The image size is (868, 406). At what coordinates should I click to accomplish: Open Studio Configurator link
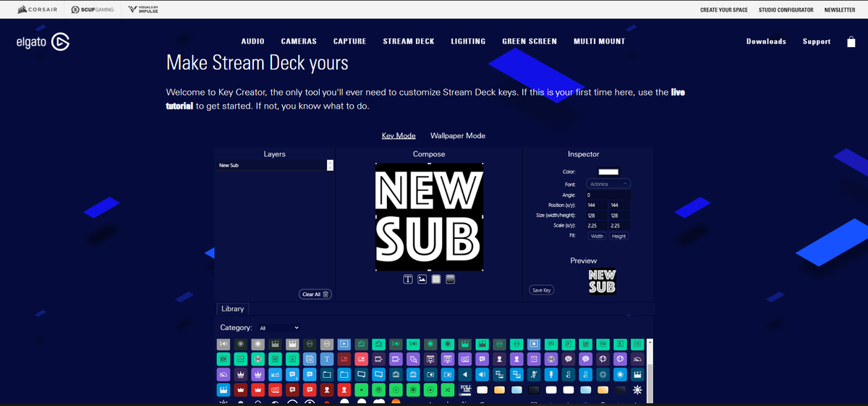tap(786, 9)
